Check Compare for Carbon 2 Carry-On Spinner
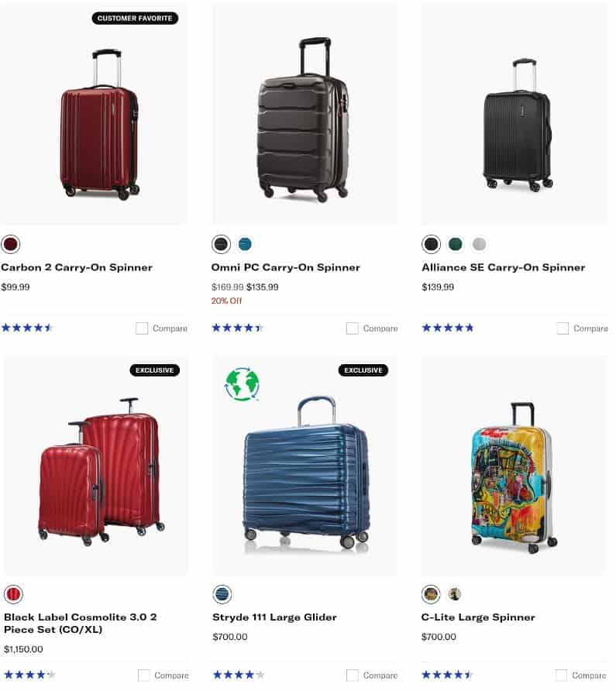Image resolution: width=616 pixels, height=691 pixels. click(x=141, y=328)
